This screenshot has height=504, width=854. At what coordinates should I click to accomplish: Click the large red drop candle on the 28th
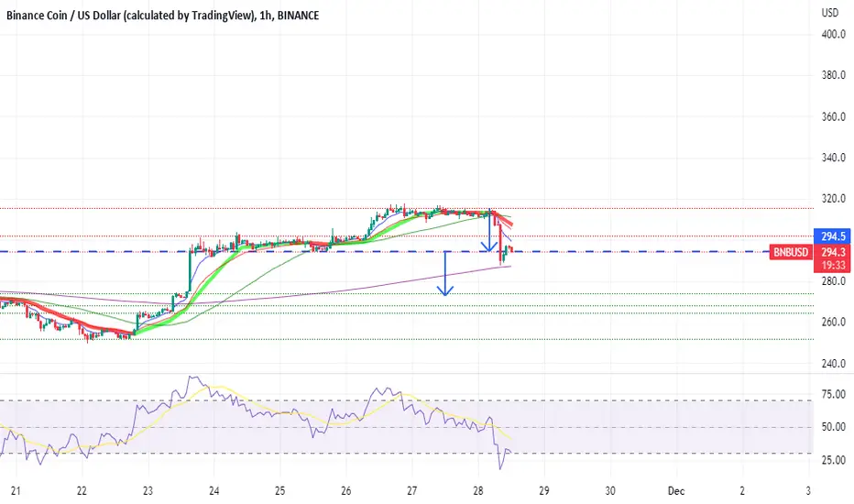pos(500,246)
